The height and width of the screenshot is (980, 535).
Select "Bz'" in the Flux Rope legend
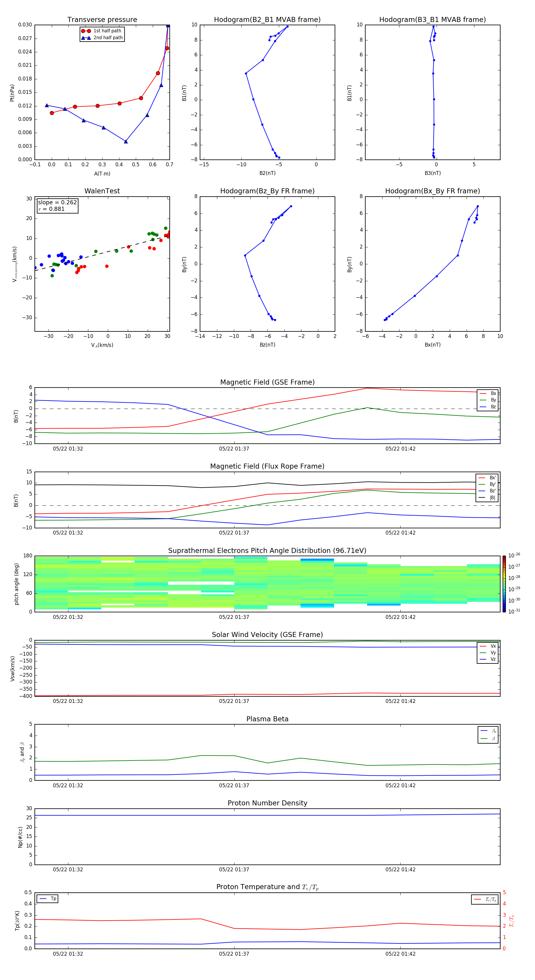pos(487,491)
